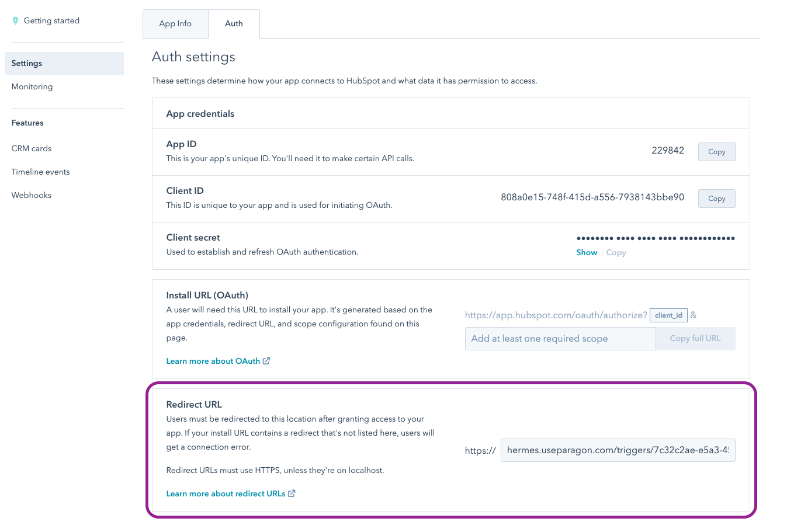Click the masked client secret dots

click(x=656, y=238)
